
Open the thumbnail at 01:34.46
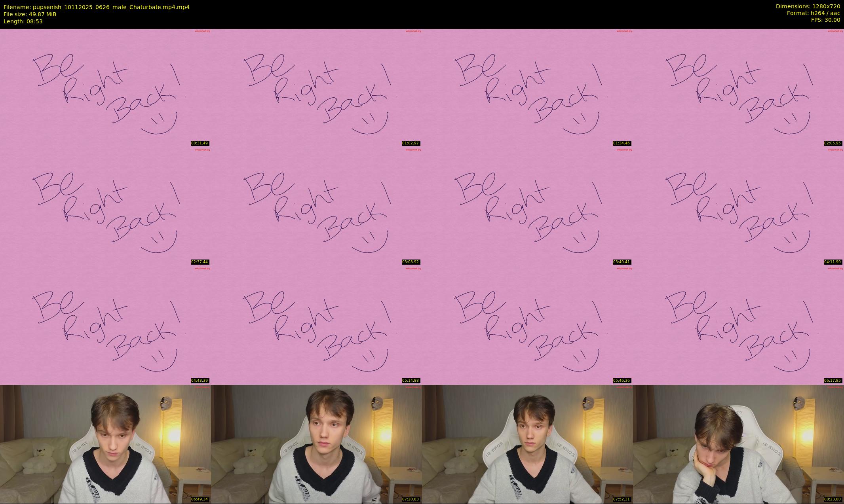coord(527,88)
